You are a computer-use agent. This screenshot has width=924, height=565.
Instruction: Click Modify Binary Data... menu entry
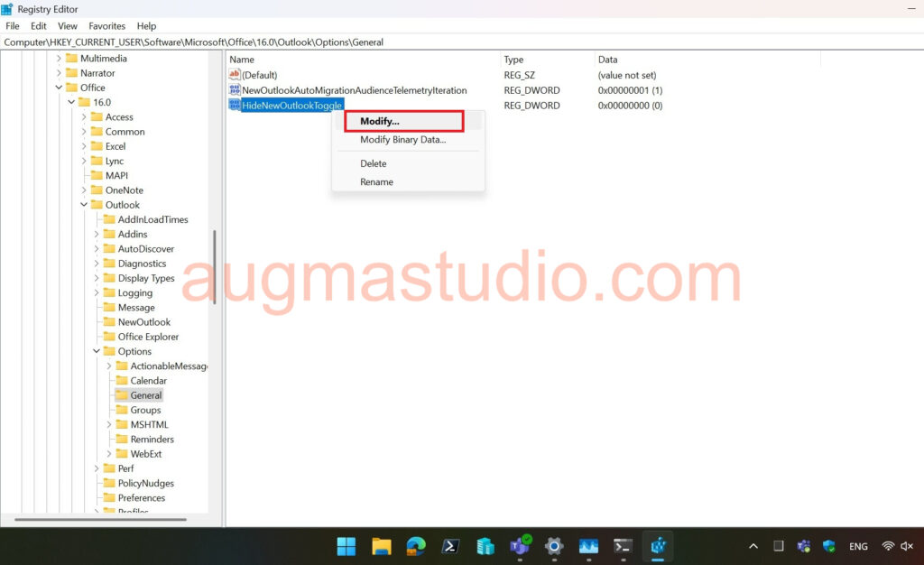click(x=402, y=140)
